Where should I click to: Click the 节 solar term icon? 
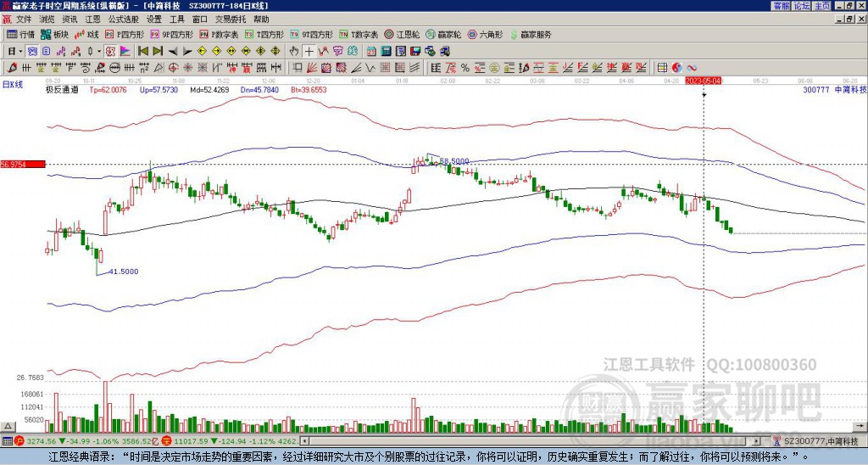click(x=337, y=52)
